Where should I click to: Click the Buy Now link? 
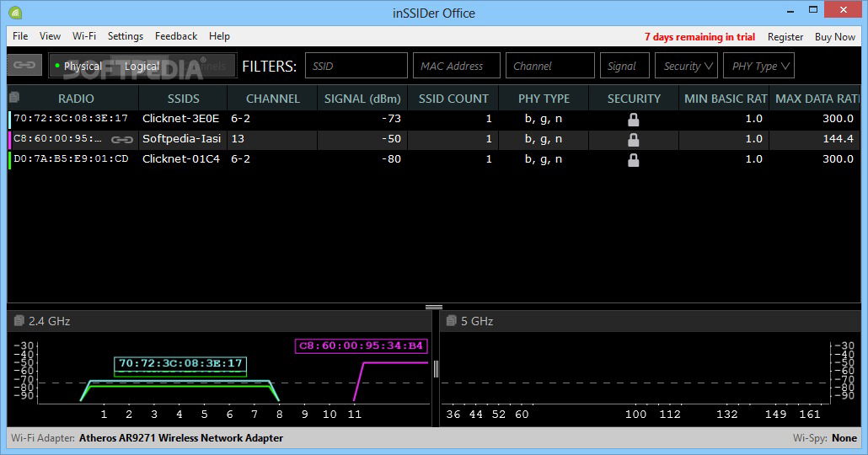[835, 36]
